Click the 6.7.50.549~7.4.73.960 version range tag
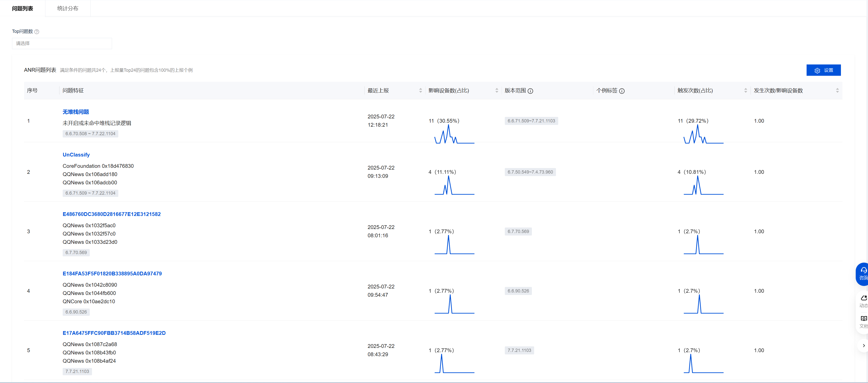 coord(530,172)
